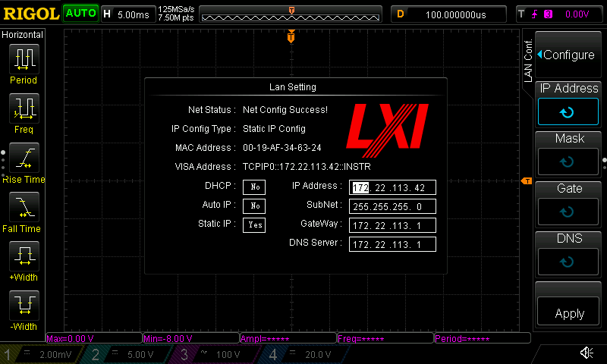This screenshot has height=364, width=607.
Task: Click the LXI logo
Action: (387, 130)
